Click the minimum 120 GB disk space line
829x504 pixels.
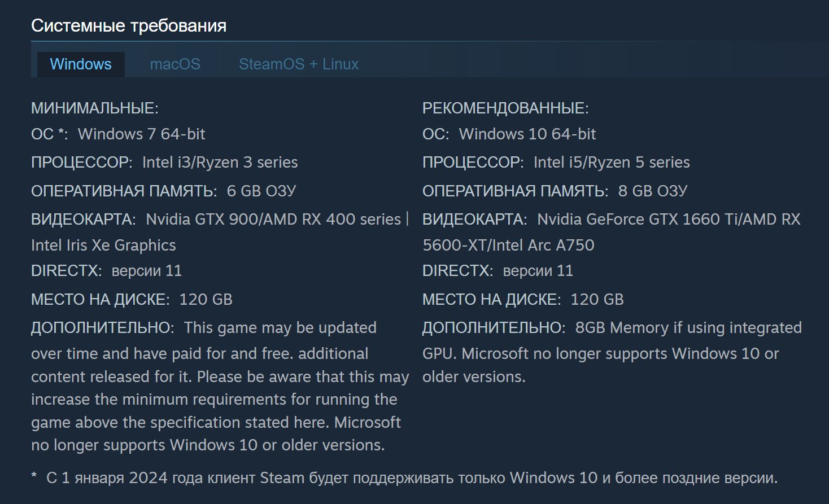[132, 300]
